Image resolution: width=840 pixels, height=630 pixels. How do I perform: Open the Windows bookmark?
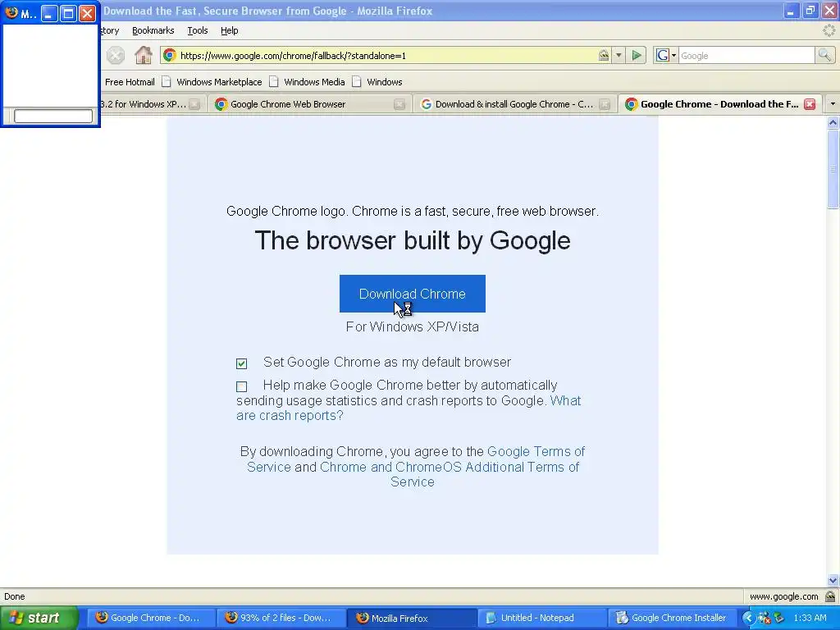[x=377, y=82]
